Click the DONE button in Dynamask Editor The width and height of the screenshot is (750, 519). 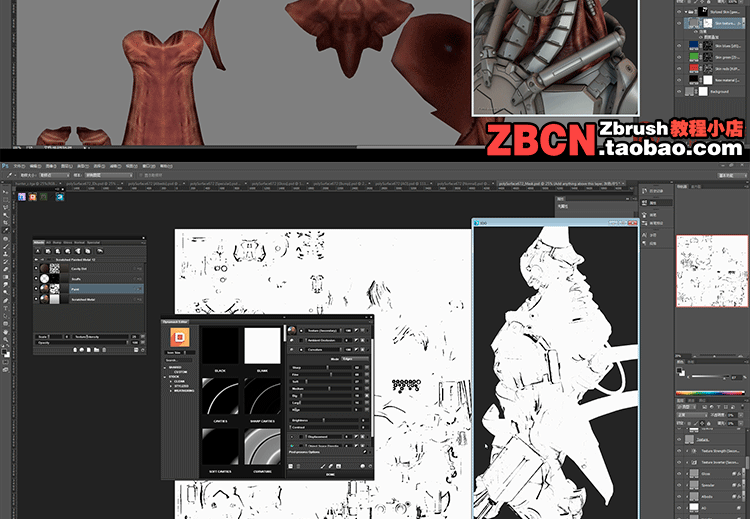click(331, 475)
